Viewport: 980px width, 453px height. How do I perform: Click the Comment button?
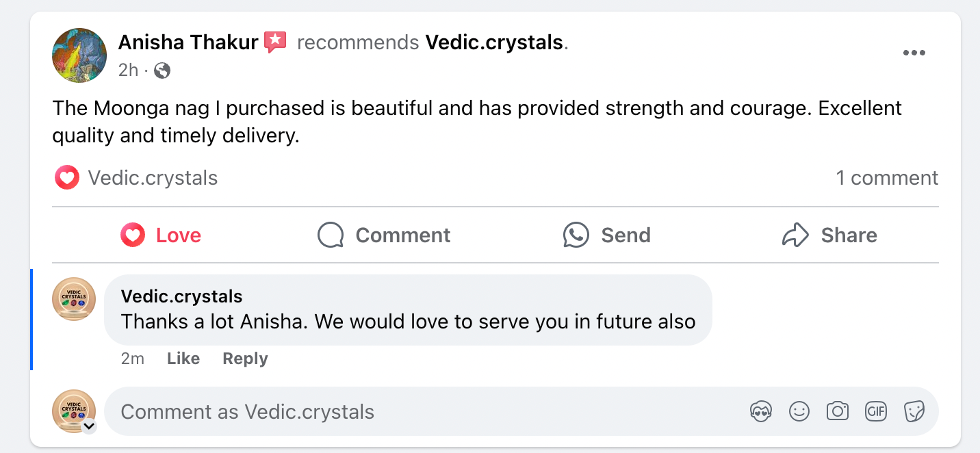(384, 235)
